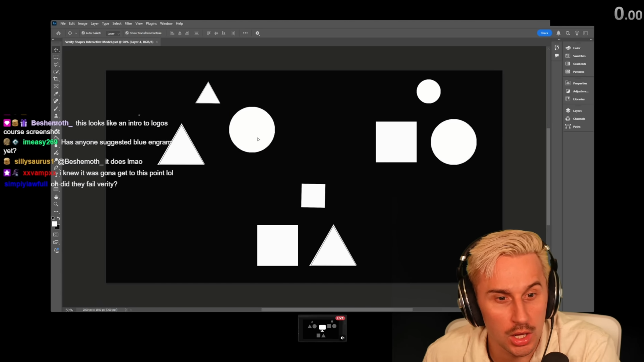Click the Home icon in options bar
Screen dimensions: 644x362
tap(58, 33)
